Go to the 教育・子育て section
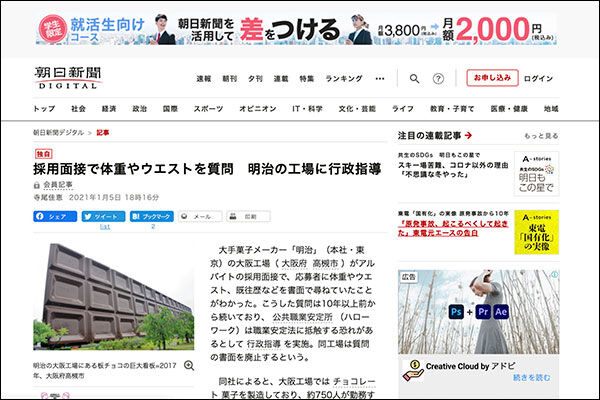This screenshot has height=400, width=600. (x=452, y=109)
